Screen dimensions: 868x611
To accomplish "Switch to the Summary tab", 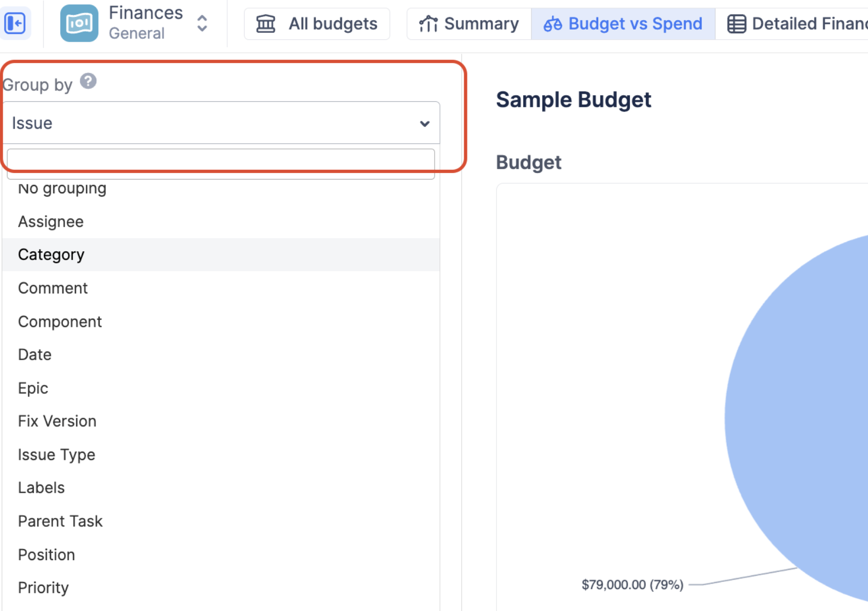I will point(469,24).
